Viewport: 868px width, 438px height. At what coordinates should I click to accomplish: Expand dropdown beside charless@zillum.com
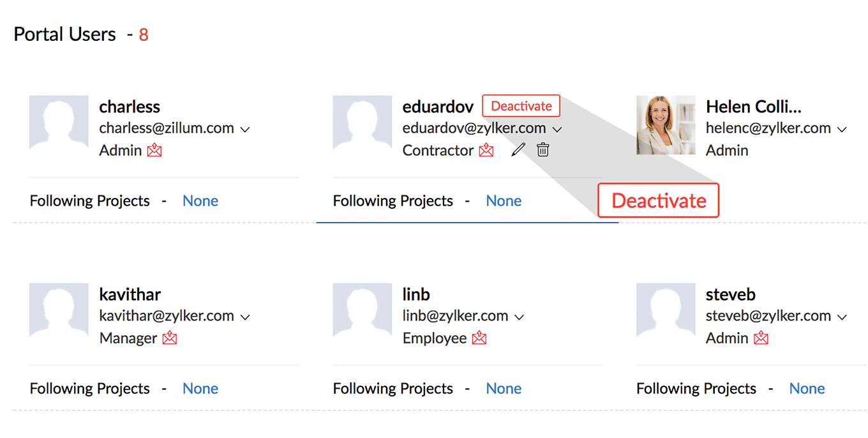pos(244,130)
